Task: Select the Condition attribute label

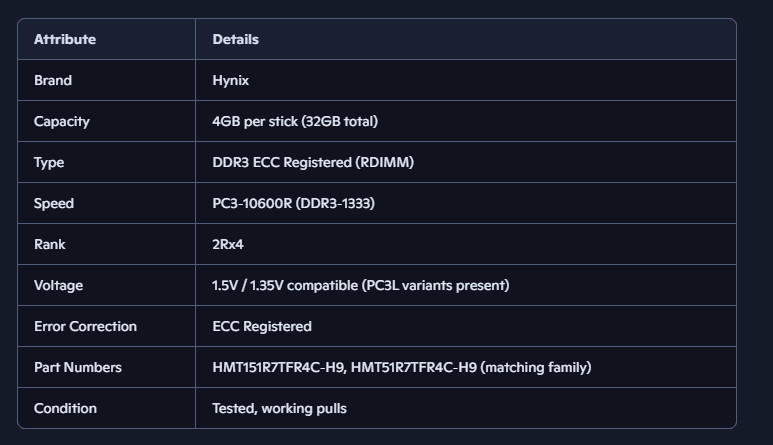Action: pos(65,408)
